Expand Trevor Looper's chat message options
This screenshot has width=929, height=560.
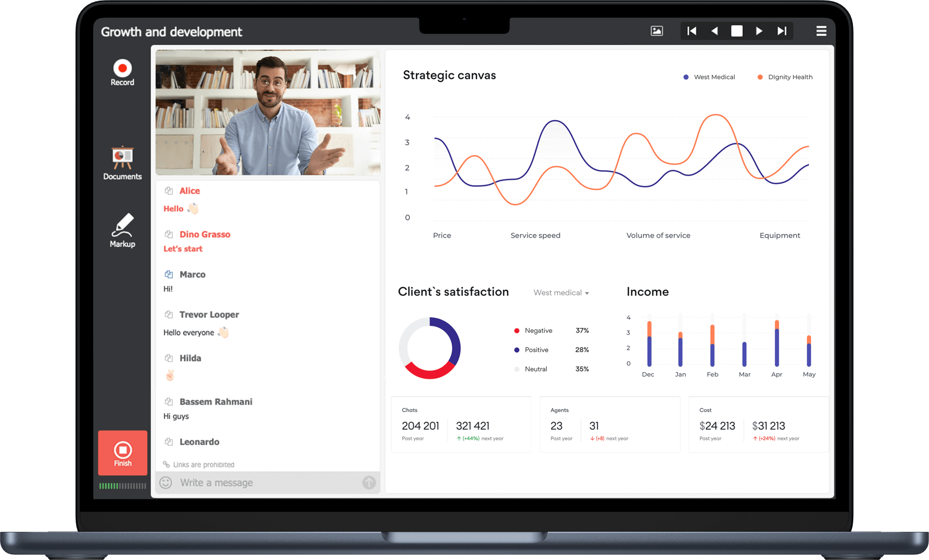pos(169,314)
